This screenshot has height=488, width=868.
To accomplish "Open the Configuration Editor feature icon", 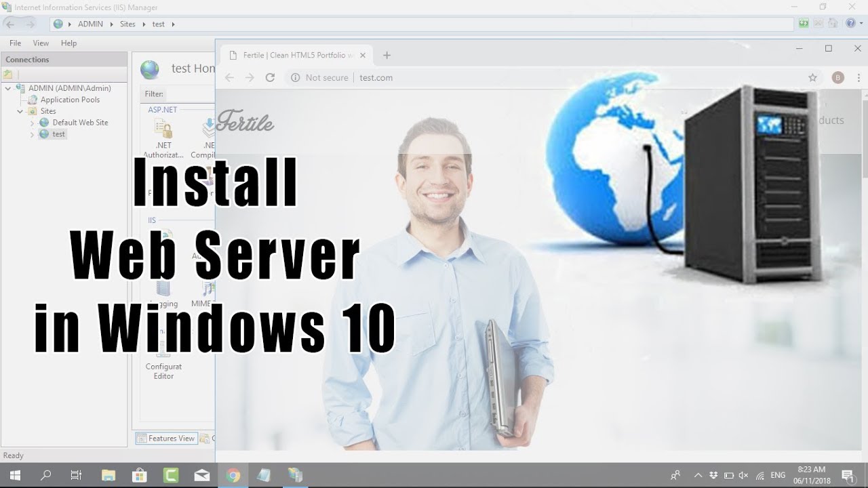I will [x=163, y=350].
